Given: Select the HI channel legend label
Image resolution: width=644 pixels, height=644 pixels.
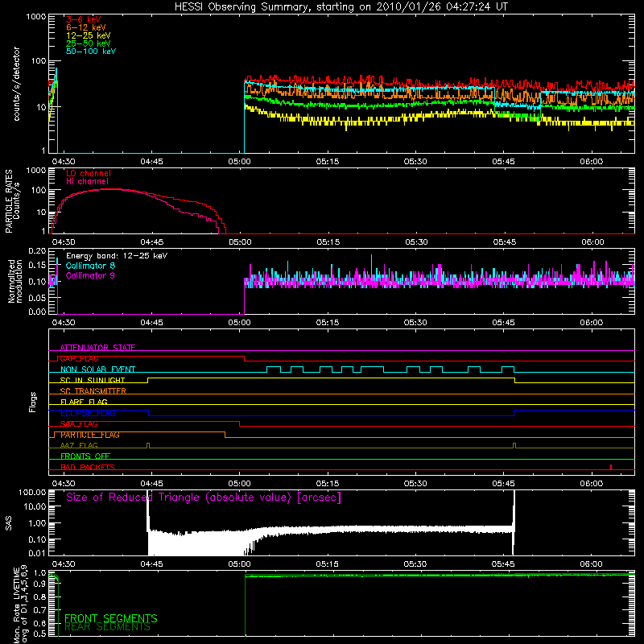Looking at the screenshot, I should click(x=88, y=182).
